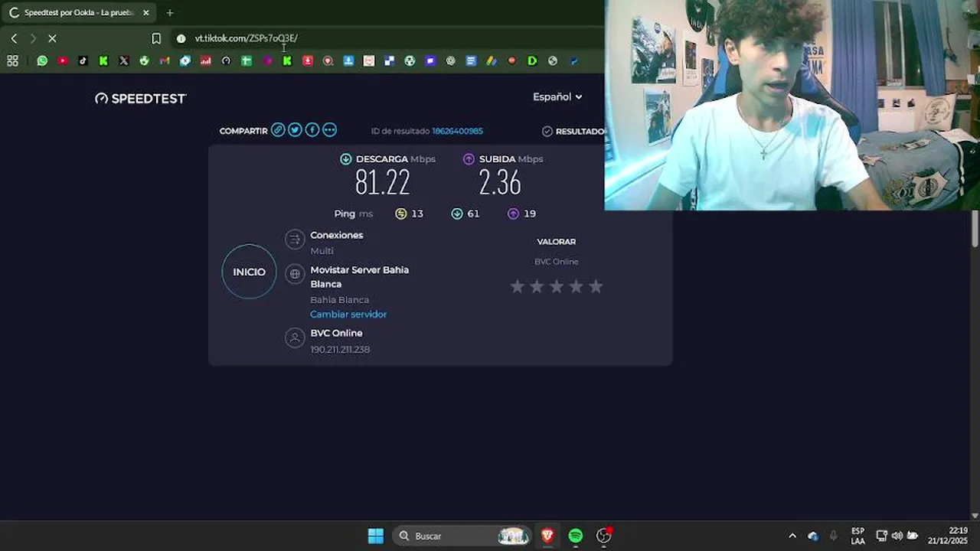The height and width of the screenshot is (551, 980).
Task: Bookmark this page with bookmark icon
Action: click(x=156, y=38)
